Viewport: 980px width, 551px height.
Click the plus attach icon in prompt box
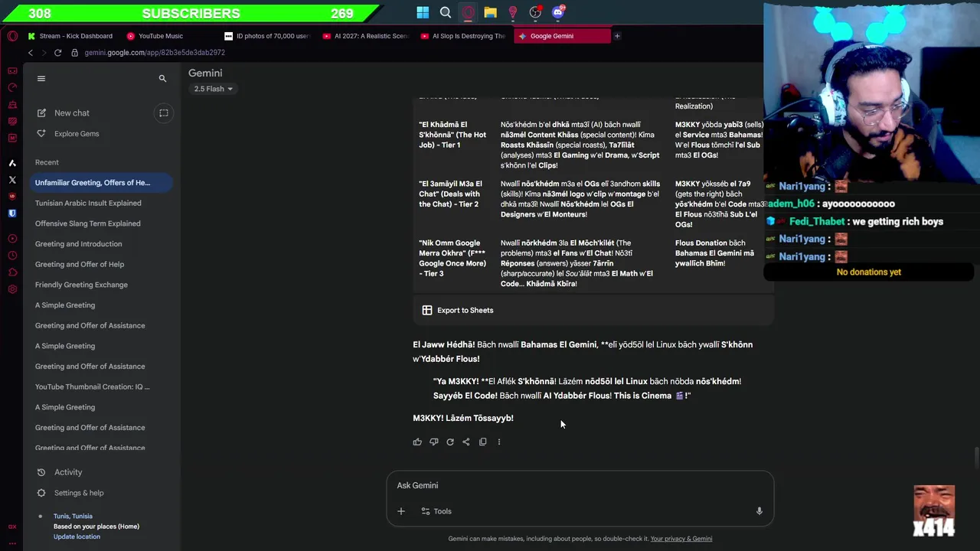[x=401, y=511]
